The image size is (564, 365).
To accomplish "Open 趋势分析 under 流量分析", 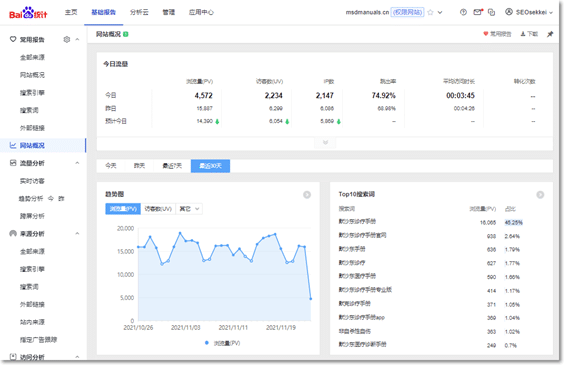I will (x=31, y=199).
